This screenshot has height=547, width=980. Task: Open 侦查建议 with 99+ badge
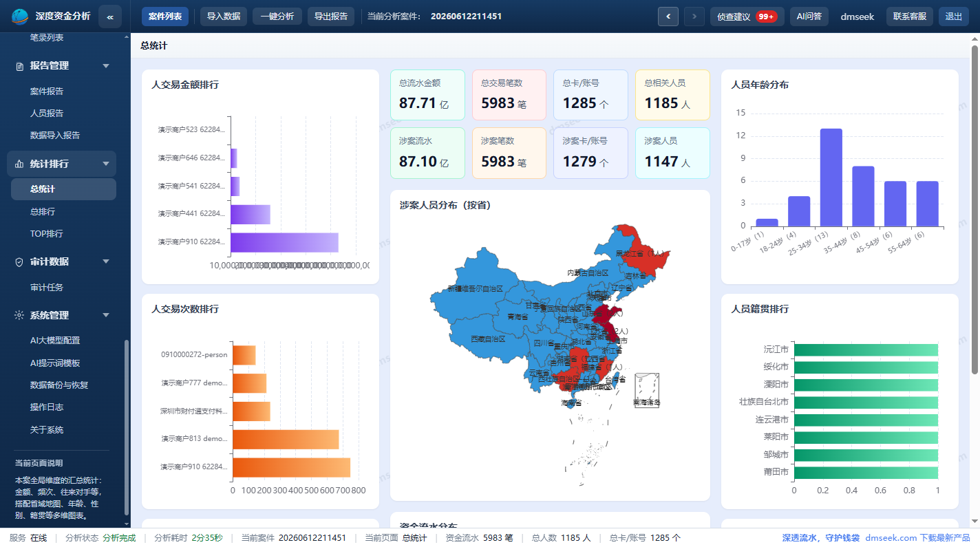coord(747,17)
